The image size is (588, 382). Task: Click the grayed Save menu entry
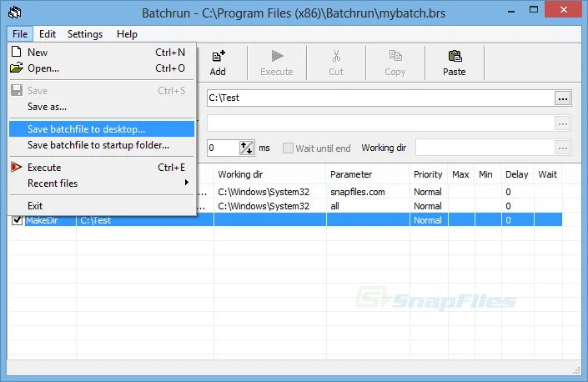point(102,91)
